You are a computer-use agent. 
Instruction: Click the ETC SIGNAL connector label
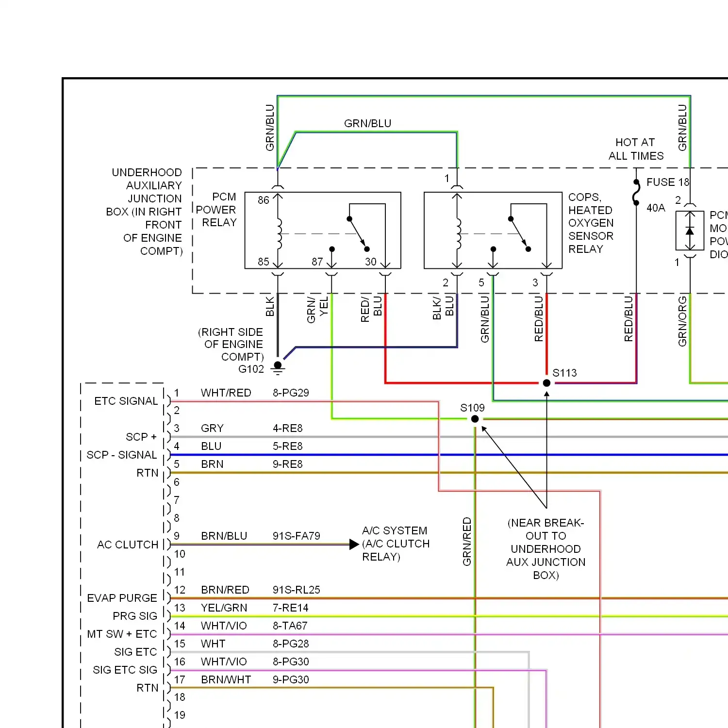click(x=126, y=401)
